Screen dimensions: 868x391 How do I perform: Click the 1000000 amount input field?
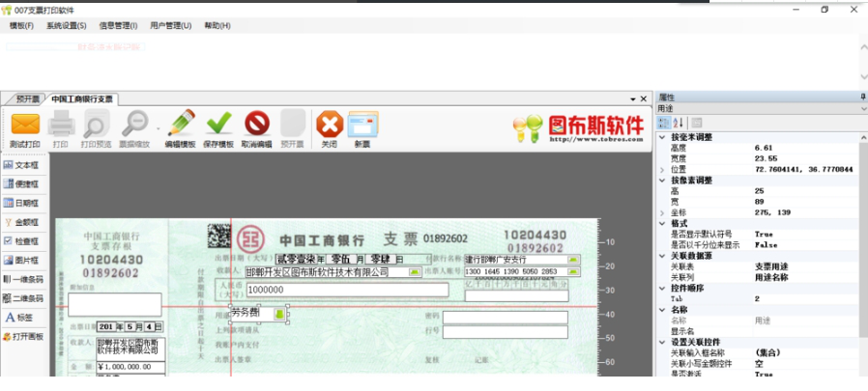[347, 290]
